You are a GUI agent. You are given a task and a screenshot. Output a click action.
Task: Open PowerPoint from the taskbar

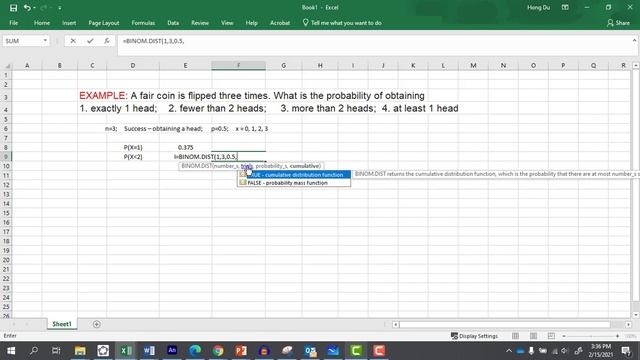(241, 351)
